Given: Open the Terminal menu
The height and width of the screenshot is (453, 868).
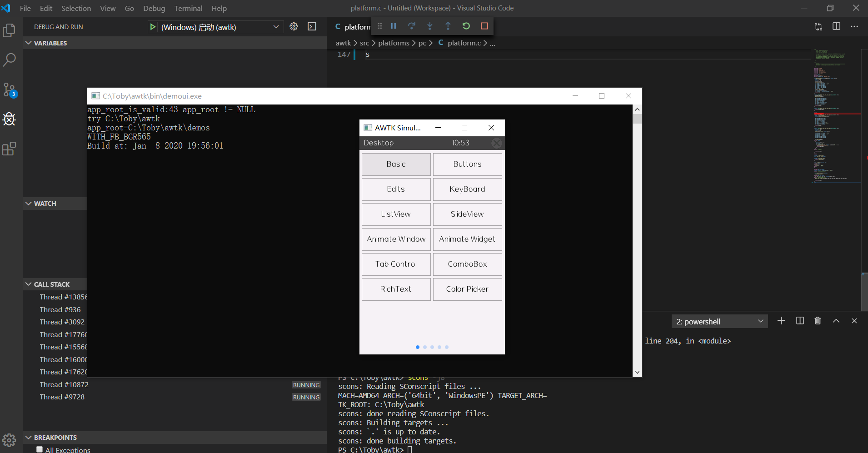Looking at the screenshot, I should (x=188, y=8).
